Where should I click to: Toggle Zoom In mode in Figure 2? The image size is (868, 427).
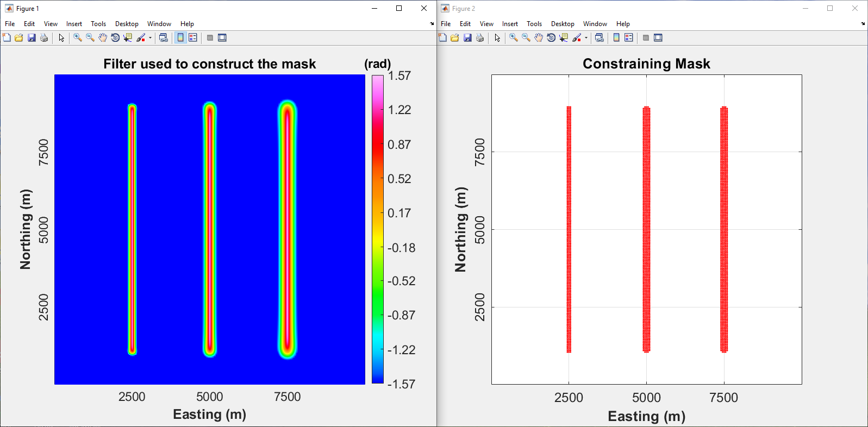click(514, 37)
